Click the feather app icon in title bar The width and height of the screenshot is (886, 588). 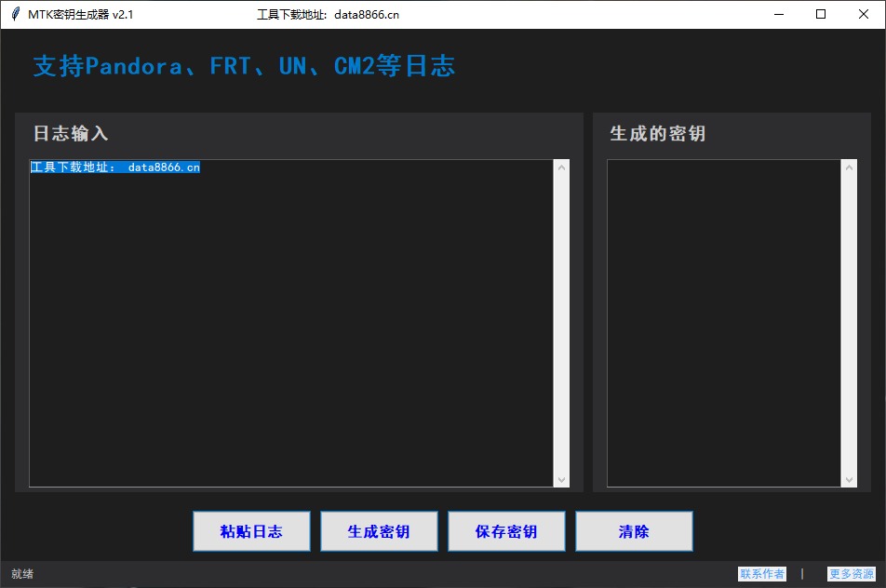(15, 14)
